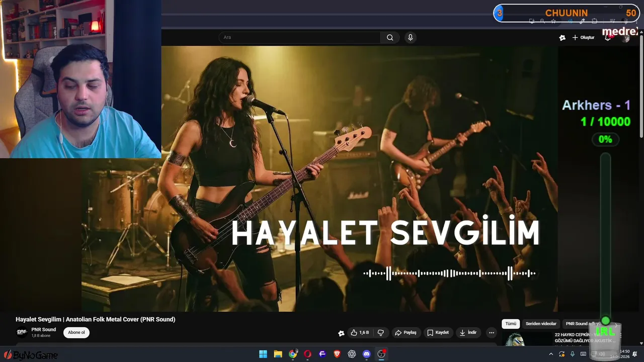Image resolution: width=644 pixels, height=362 pixels.
Task: Expand the hidden system tray icons
Action: [x=551, y=354]
